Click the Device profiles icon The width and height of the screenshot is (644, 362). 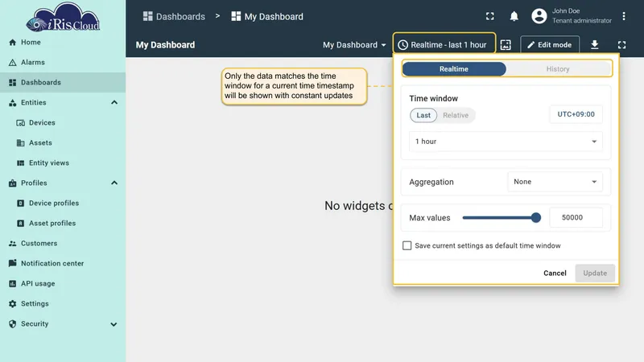21,204
